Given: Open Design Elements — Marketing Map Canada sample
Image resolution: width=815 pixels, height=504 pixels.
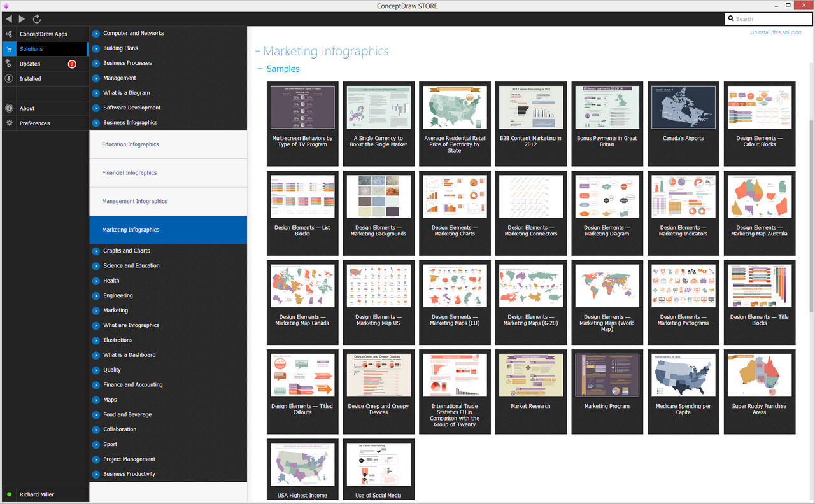Looking at the screenshot, I should tap(302, 302).
